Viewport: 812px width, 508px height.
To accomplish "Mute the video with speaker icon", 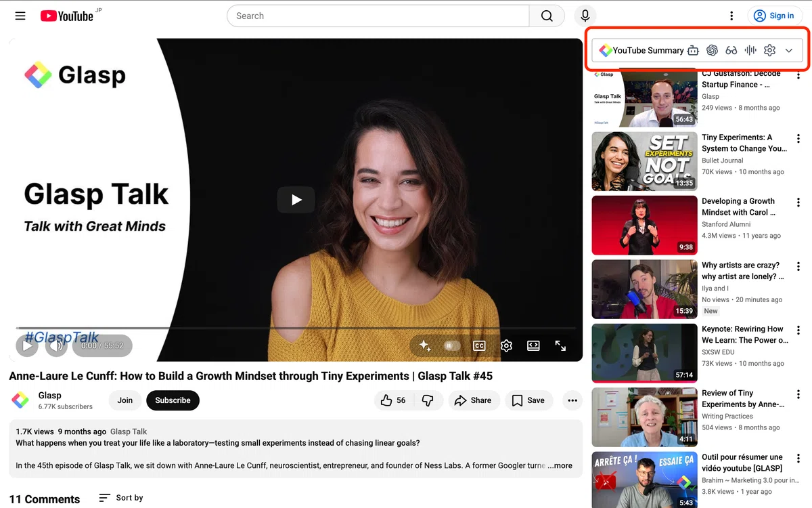I will [57, 345].
